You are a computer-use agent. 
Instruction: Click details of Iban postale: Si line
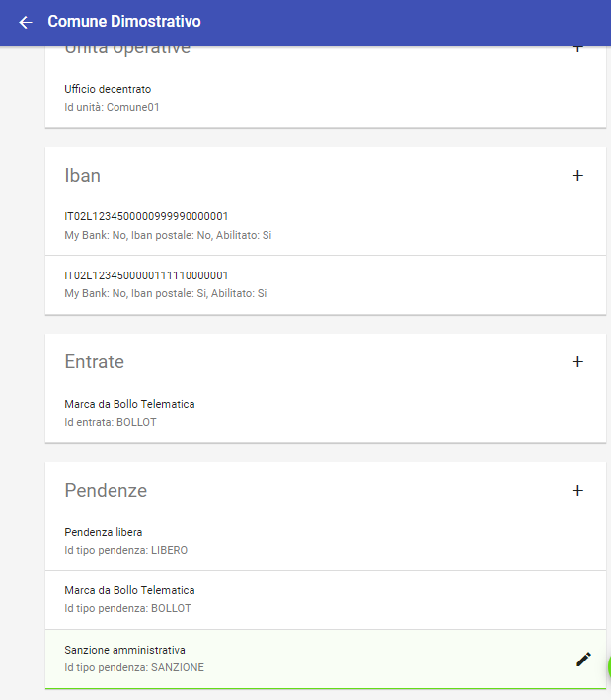point(166,294)
